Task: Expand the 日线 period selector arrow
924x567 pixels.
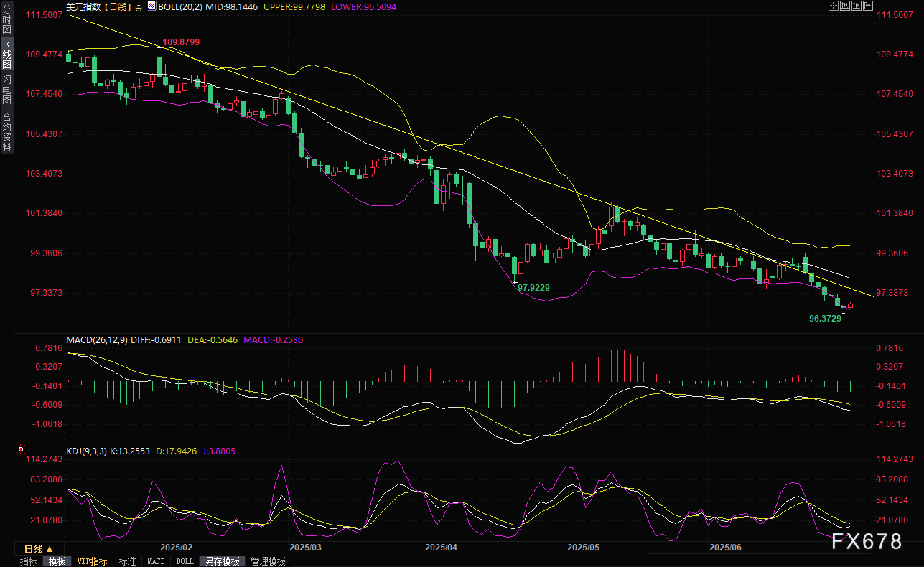Action: coord(50,548)
